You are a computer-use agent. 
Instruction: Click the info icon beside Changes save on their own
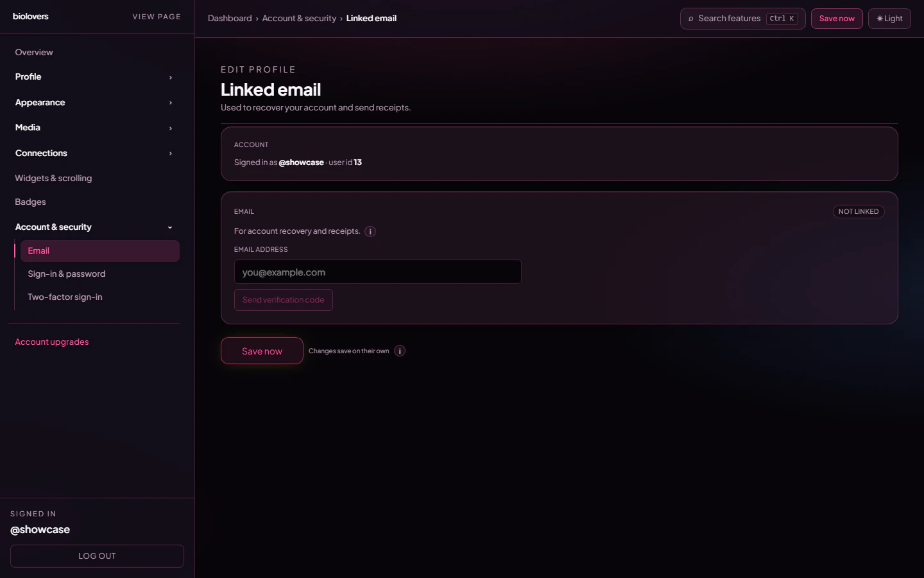399,351
